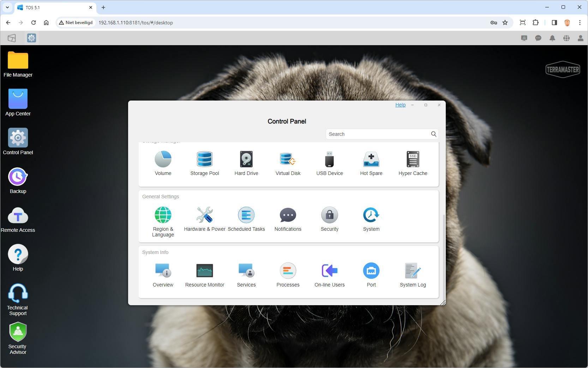Open Virtual Disk settings
Image resolution: width=588 pixels, height=368 pixels.
point(288,163)
